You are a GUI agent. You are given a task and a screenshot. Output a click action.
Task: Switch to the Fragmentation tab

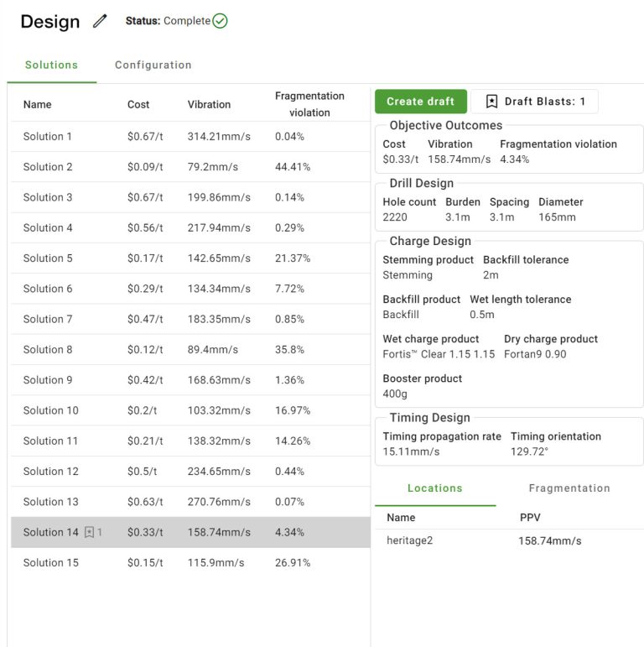569,488
